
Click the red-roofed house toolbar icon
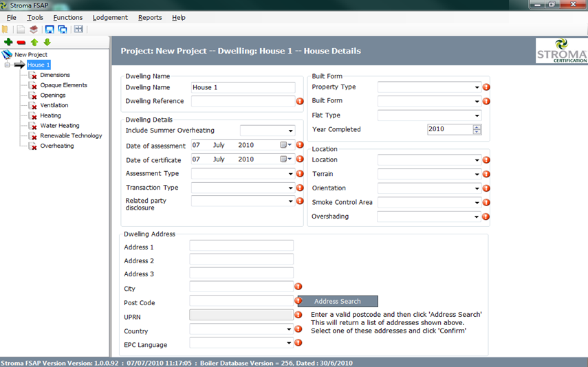click(34, 30)
